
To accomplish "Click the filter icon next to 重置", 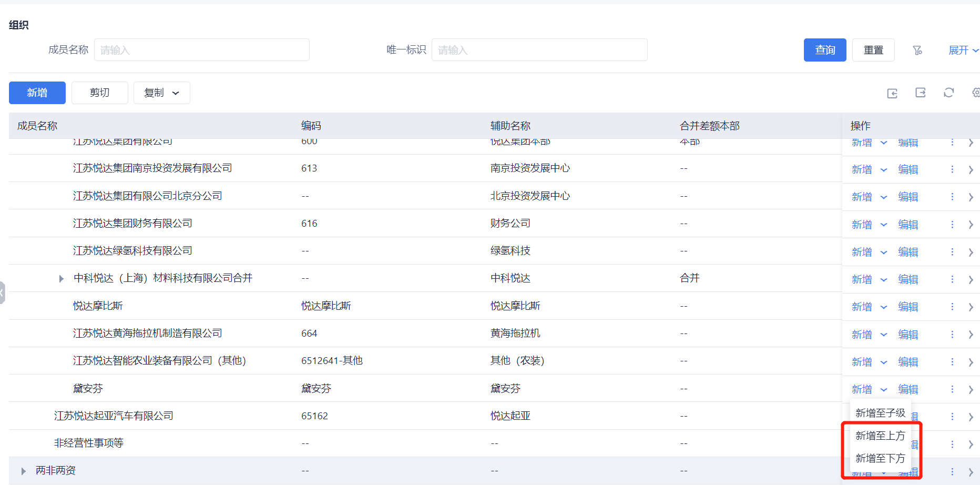I will pyautogui.click(x=917, y=50).
